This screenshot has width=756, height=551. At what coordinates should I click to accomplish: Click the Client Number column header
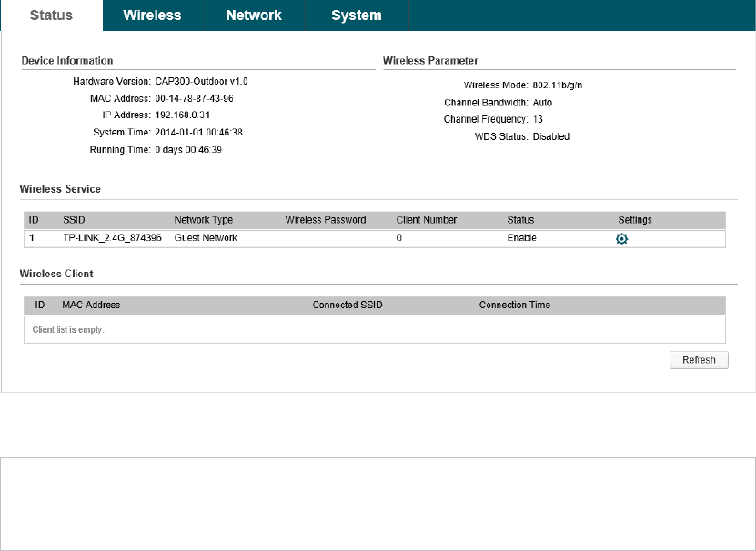426,220
